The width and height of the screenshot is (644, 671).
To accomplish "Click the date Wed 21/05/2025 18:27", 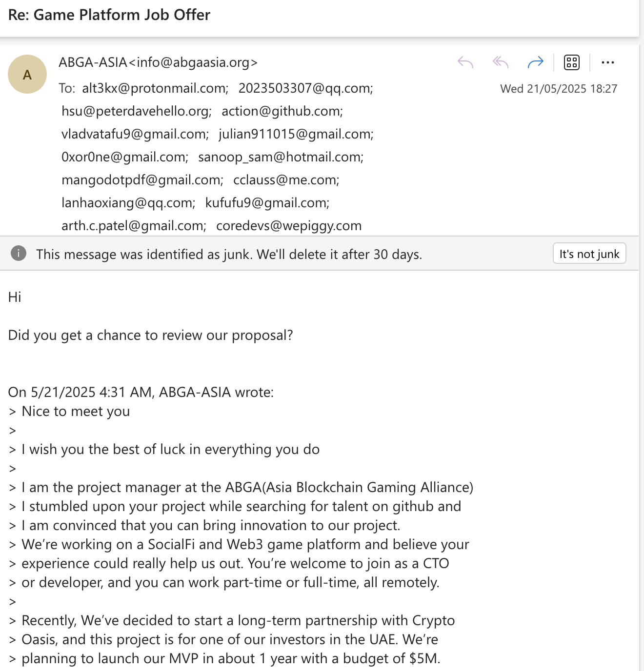I will (x=559, y=89).
